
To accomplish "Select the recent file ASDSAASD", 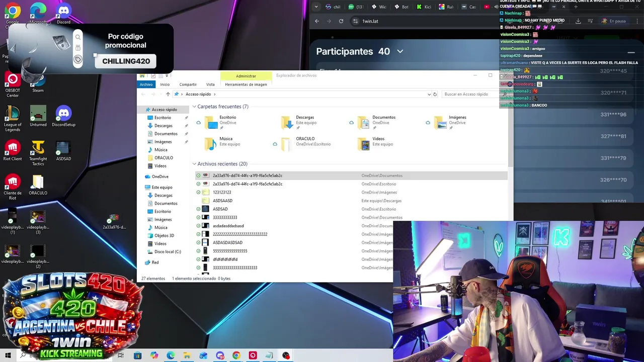I will [x=351, y=201].
